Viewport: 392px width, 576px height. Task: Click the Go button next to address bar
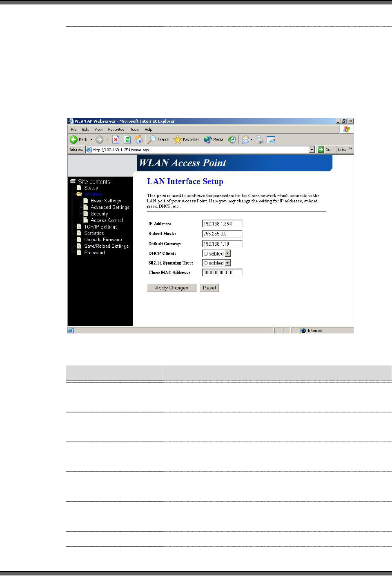point(324,150)
